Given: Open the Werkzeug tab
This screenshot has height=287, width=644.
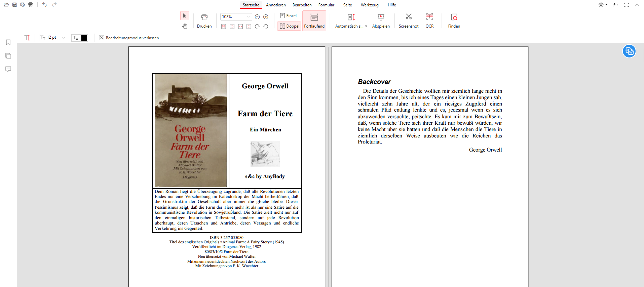Looking at the screenshot, I should point(370,5).
